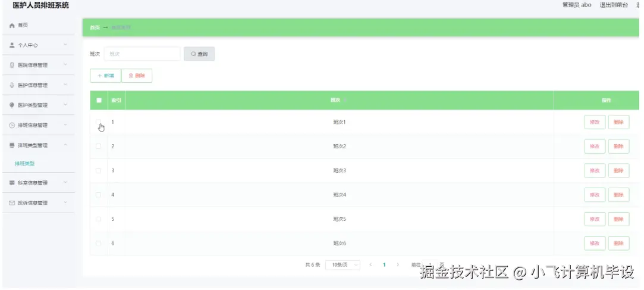
Task: Click 修改 for row 班次6
Action: [x=595, y=244]
